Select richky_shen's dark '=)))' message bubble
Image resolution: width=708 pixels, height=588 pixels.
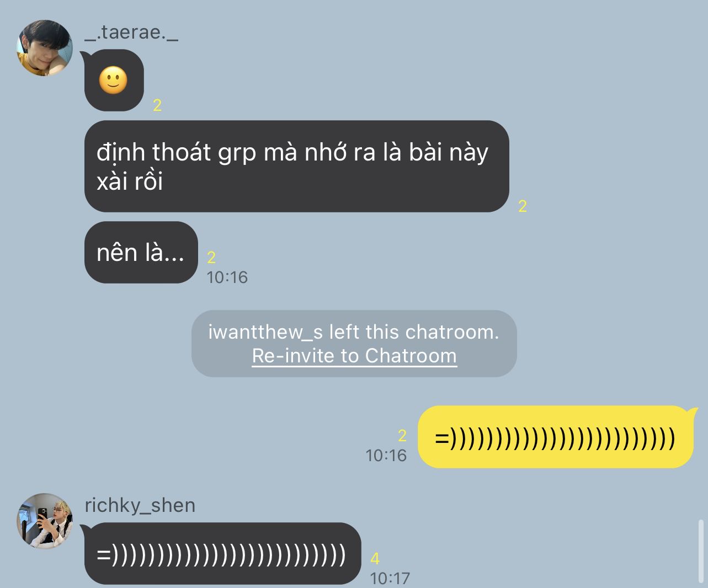222,554
